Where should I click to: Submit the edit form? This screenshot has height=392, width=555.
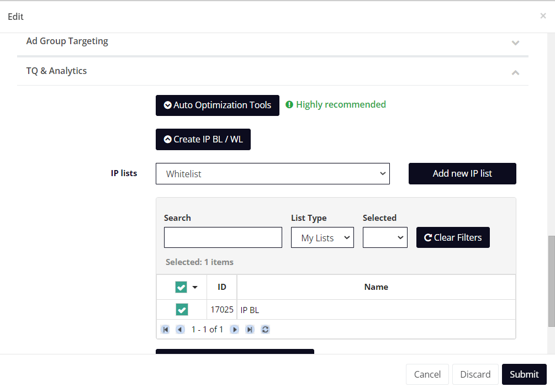(524, 374)
